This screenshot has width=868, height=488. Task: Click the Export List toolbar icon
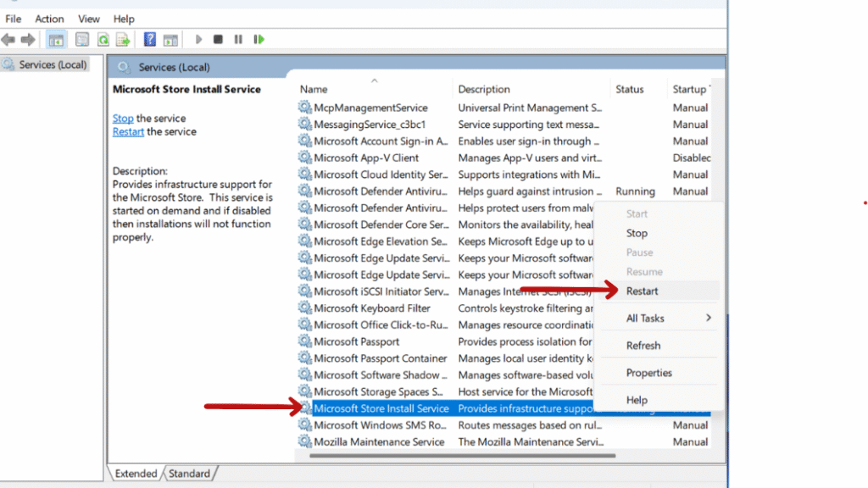click(123, 40)
